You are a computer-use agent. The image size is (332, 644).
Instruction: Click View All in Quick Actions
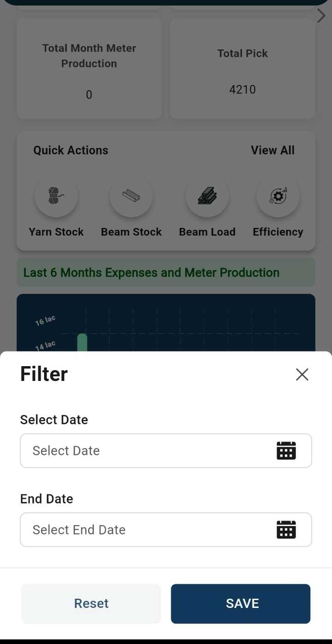click(x=272, y=150)
